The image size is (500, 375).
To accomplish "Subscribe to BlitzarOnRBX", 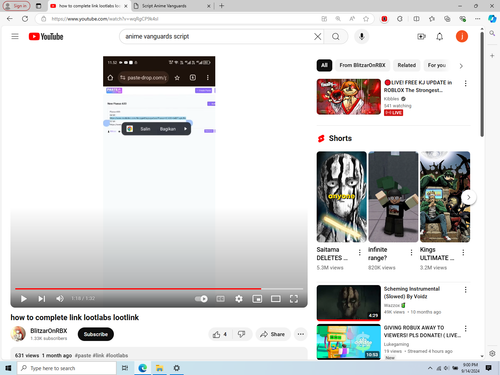I will pos(96,334).
